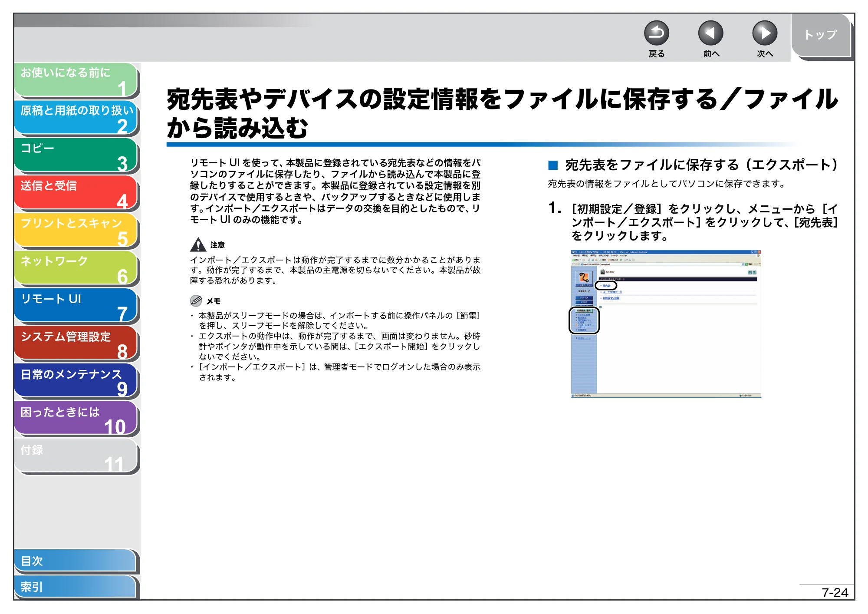The height and width of the screenshot is (614, 868).
Task: Click the heading 宛先表をファイルに保存する（エクスポート）
Action: 701,165
